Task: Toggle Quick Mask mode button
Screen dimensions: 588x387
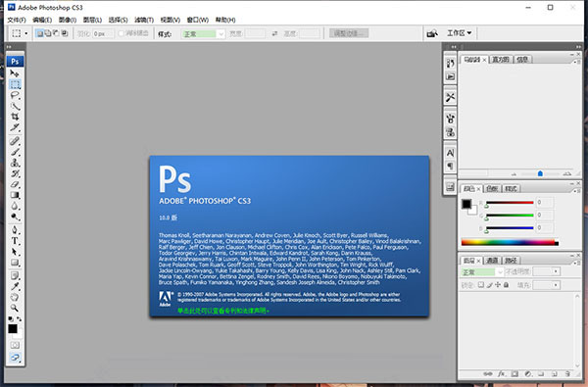Action: coord(15,345)
